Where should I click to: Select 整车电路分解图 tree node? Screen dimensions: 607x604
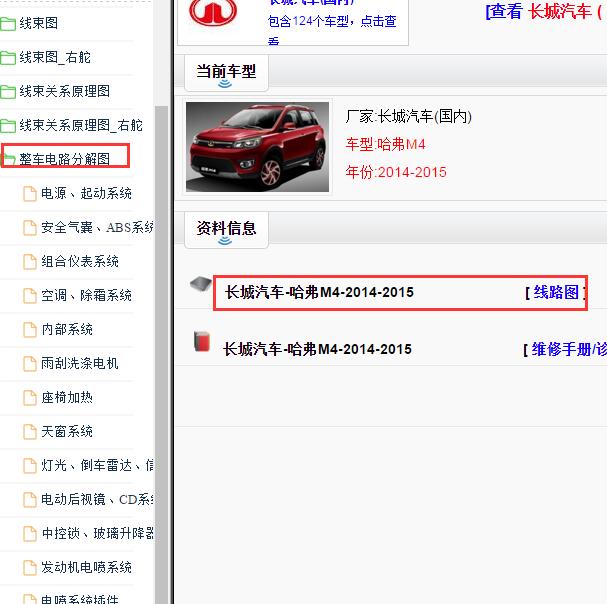point(65,159)
